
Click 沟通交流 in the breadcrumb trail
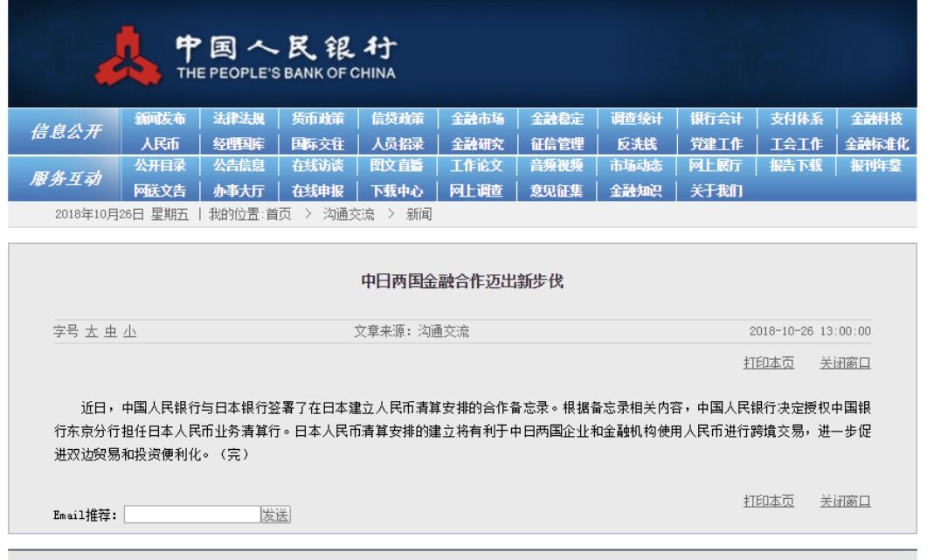tap(349, 215)
